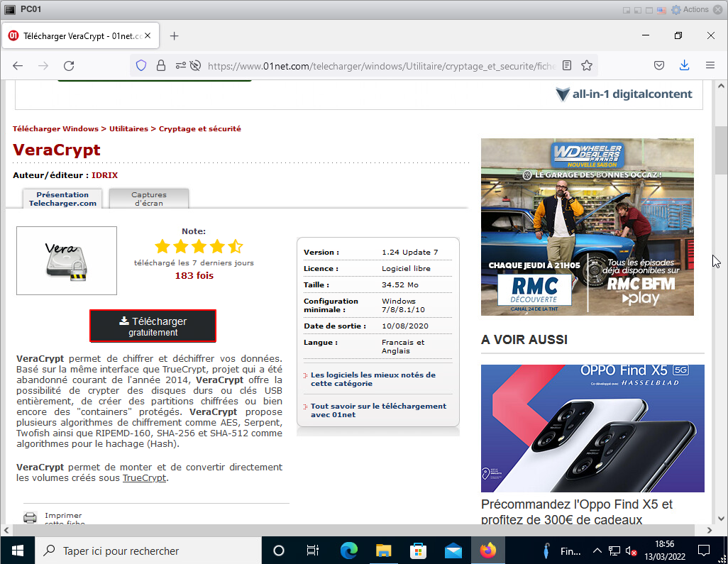Open the TrueCrypt hyperlink in description
Screen dimensions: 728x564
[145, 478]
